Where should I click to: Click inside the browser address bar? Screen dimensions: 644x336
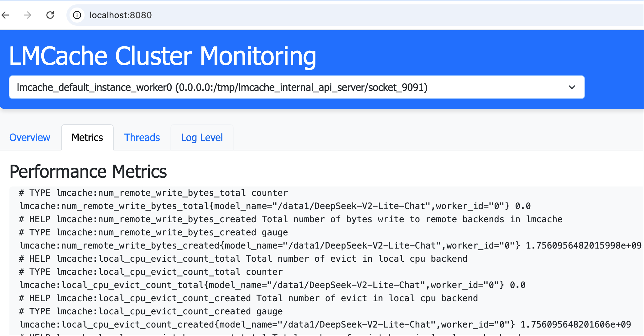pos(219,15)
